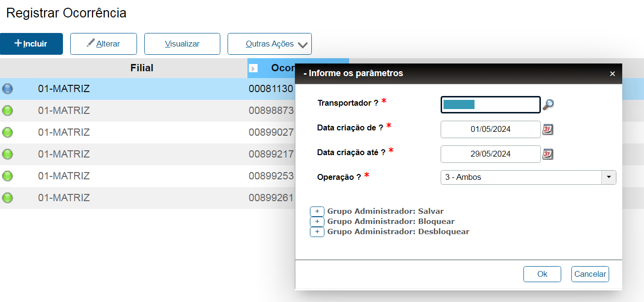
Task: Sort by the Filial column header
Action: point(142,68)
